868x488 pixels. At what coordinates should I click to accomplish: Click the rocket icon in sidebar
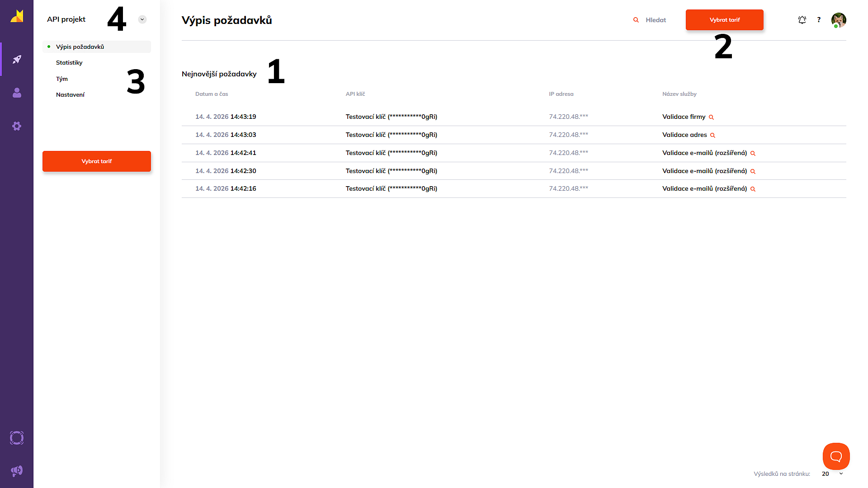pos(17,59)
